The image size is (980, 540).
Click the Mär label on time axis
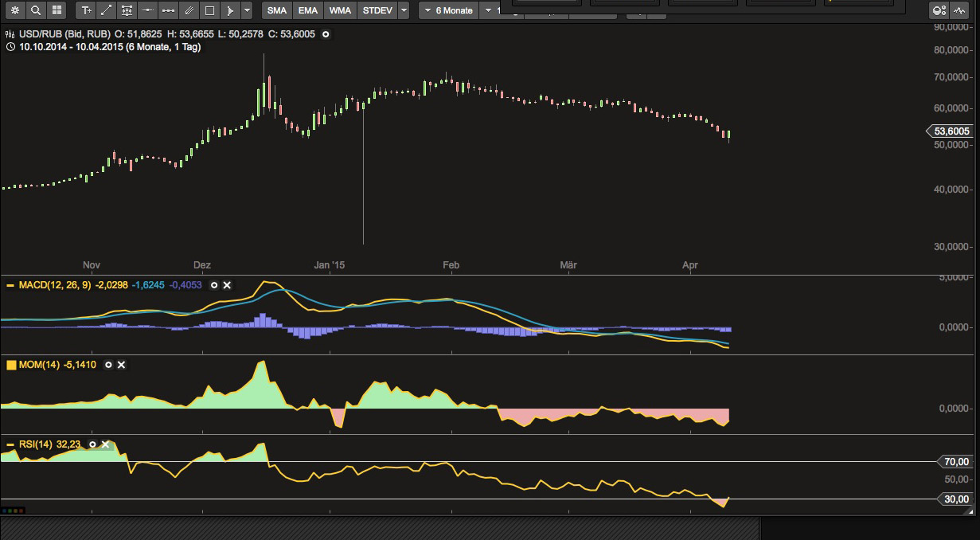tap(568, 265)
